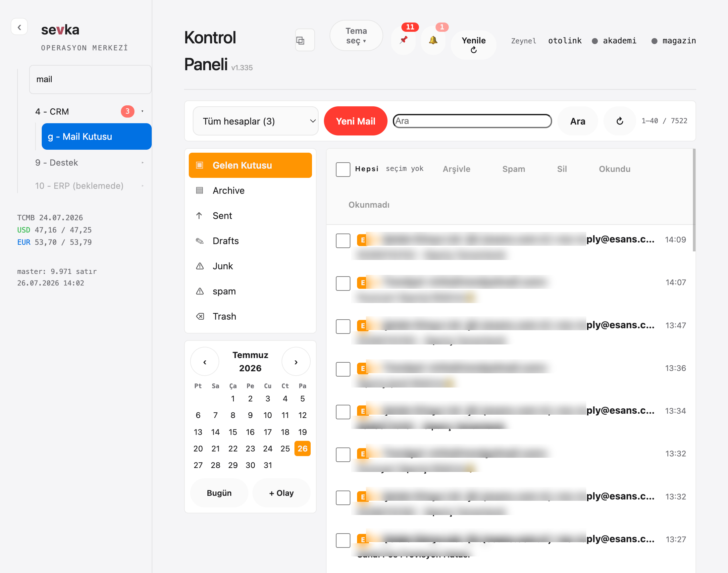Collapse the 4 - CRM menu group

pyautogui.click(x=90, y=111)
